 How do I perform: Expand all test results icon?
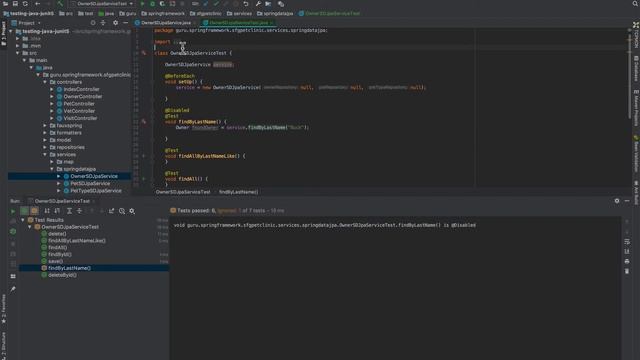coord(69,211)
